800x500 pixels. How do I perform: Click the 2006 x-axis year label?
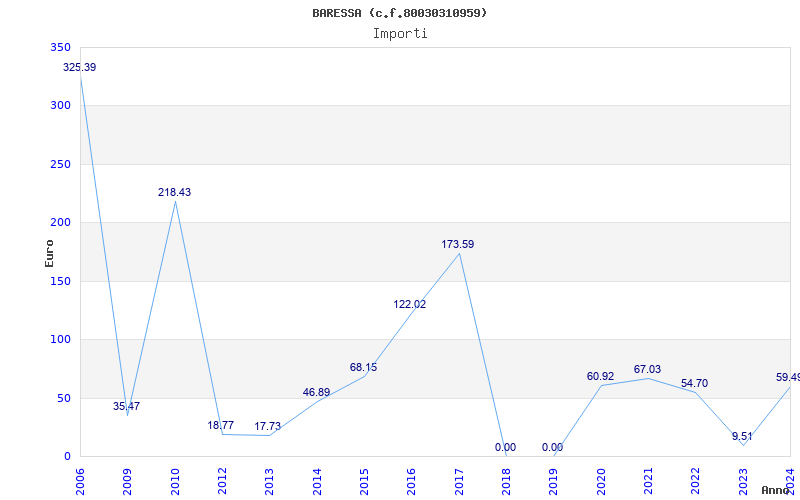click(x=80, y=482)
